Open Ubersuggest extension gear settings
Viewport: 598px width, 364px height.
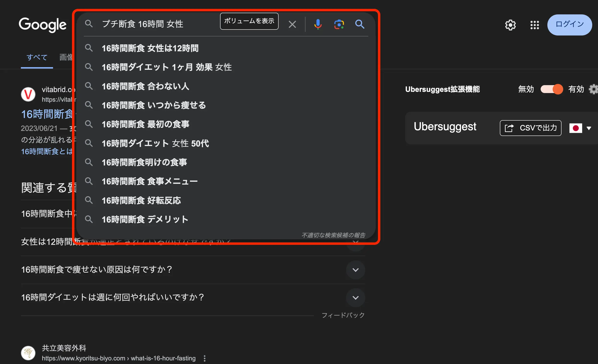pyautogui.click(x=593, y=89)
